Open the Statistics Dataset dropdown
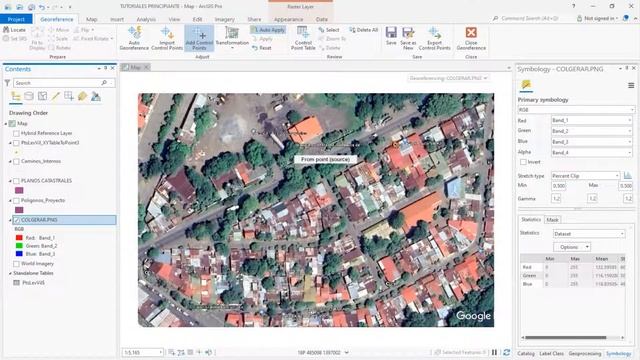 tap(589, 234)
